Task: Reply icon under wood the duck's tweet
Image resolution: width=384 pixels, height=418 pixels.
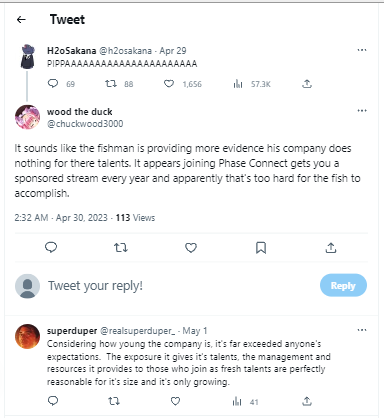Action: click(51, 247)
